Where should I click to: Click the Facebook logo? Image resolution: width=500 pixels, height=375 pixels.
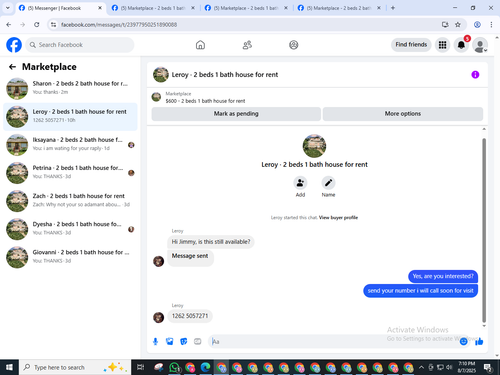tap(14, 45)
